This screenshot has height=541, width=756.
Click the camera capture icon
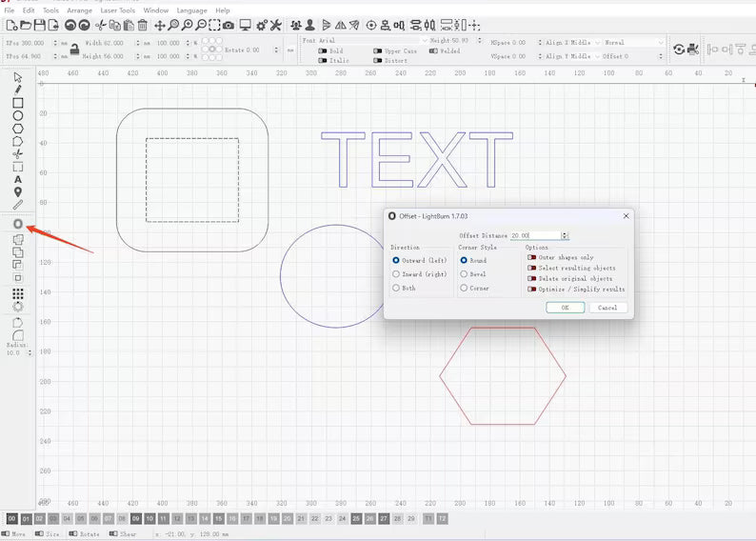(x=229, y=25)
